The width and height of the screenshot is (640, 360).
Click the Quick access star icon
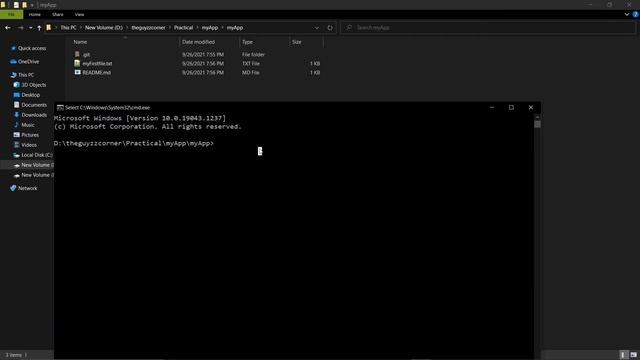pos(13,48)
